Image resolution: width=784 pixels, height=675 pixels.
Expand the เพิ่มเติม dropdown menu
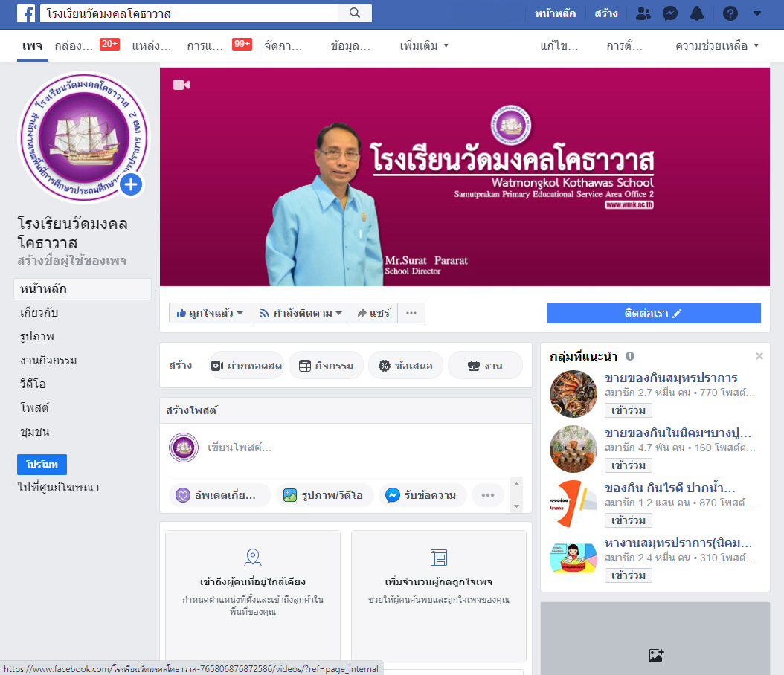424,46
